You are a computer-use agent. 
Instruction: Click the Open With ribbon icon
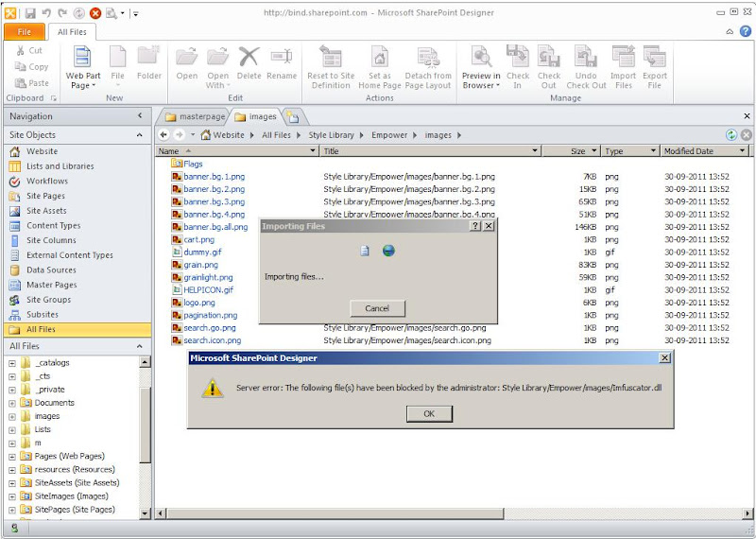point(217,57)
